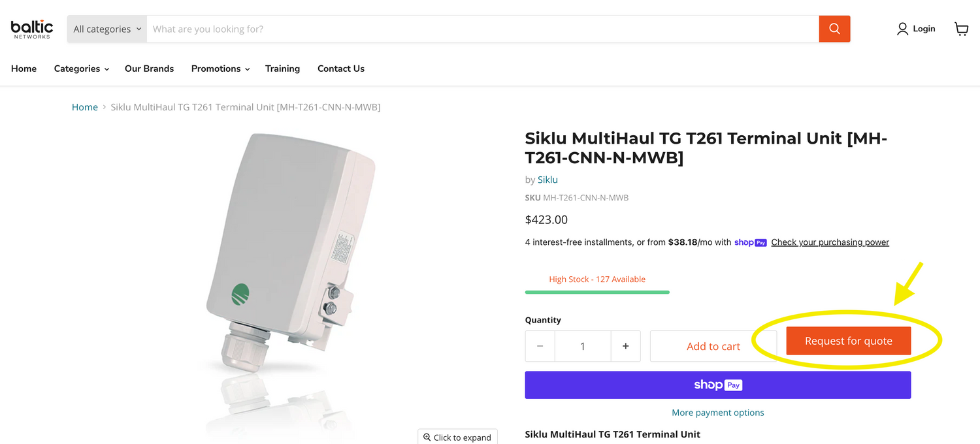Focus the product search input field
Image resolution: width=980 pixels, height=444 pixels.
pyautogui.click(x=482, y=29)
